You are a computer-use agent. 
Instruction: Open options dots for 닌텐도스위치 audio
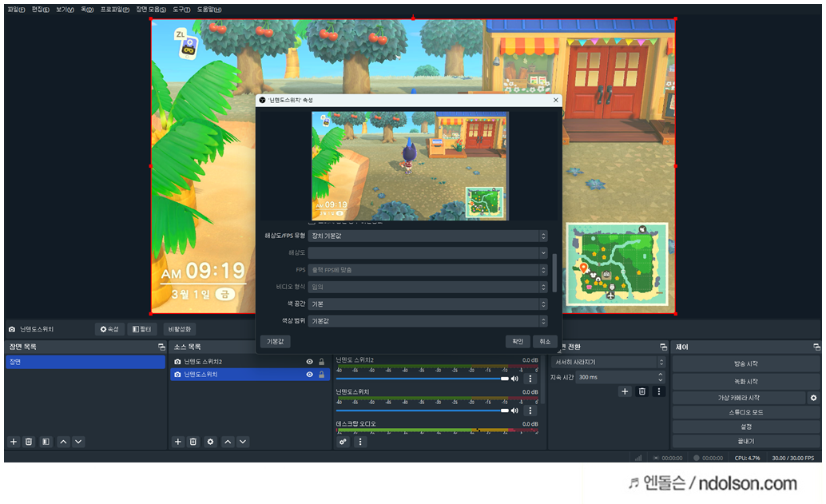coord(530,411)
